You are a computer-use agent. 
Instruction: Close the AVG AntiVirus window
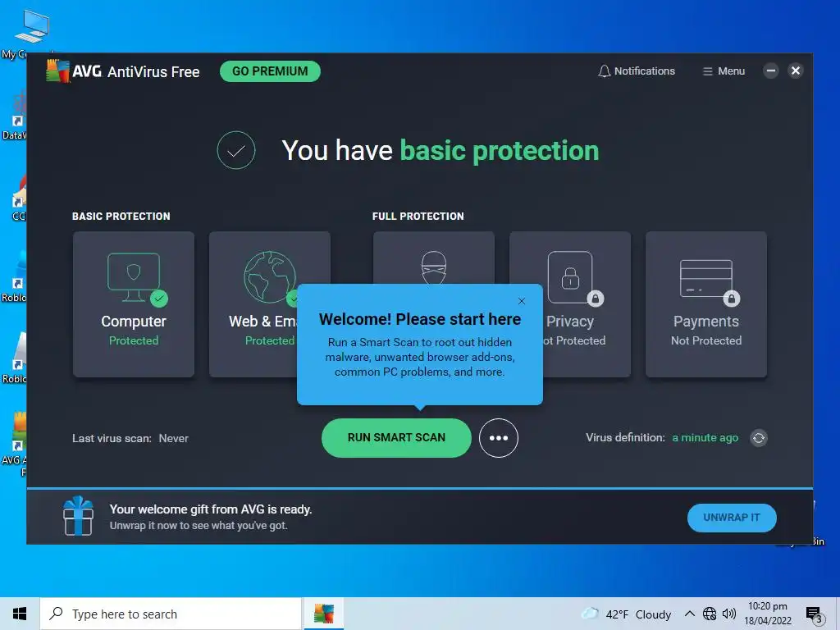click(x=796, y=71)
